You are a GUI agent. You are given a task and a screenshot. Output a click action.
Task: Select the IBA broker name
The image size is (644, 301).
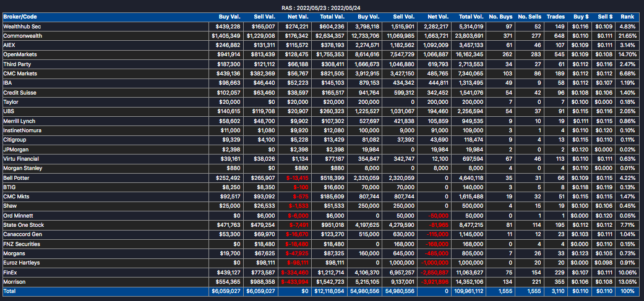coord(7,83)
